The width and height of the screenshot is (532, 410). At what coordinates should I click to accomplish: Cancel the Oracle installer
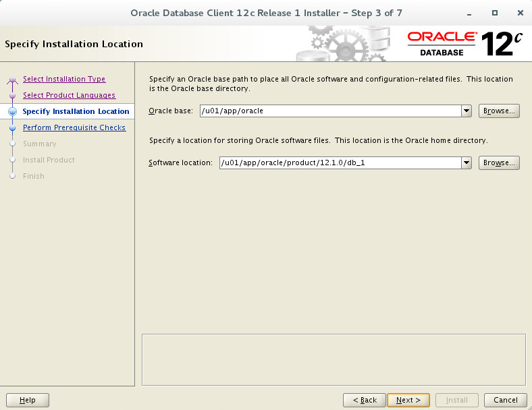(506, 400)
